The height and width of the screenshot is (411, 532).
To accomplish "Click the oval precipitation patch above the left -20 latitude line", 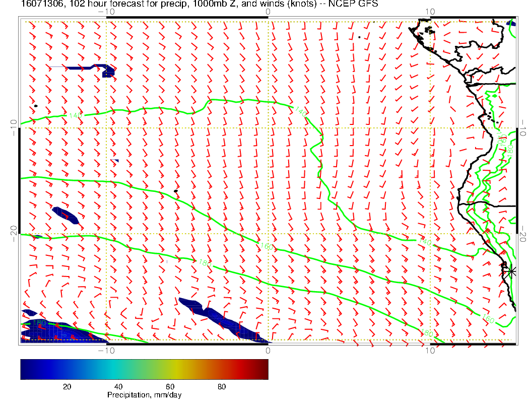I will tap(65, 215).
